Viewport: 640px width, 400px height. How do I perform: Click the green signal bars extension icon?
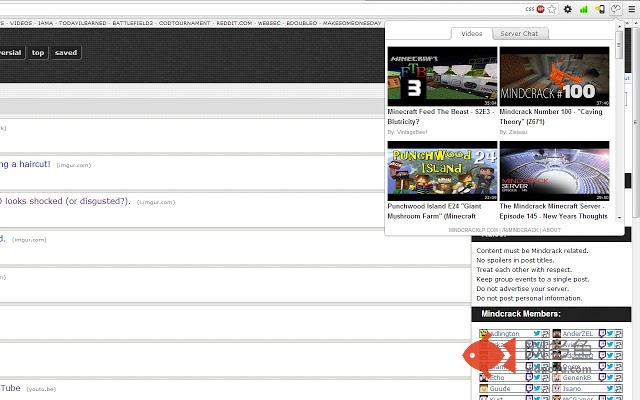click(x=583, y=8)
